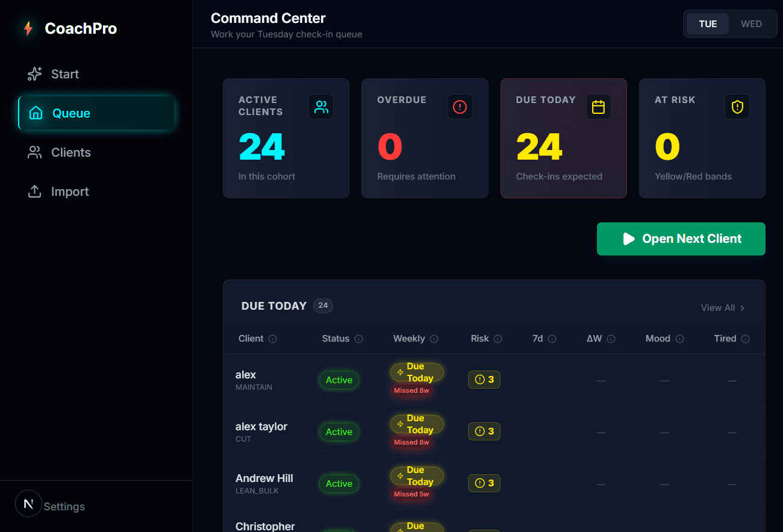Click the Weekly column header label
783x532 pixels.
coord(409,339)
